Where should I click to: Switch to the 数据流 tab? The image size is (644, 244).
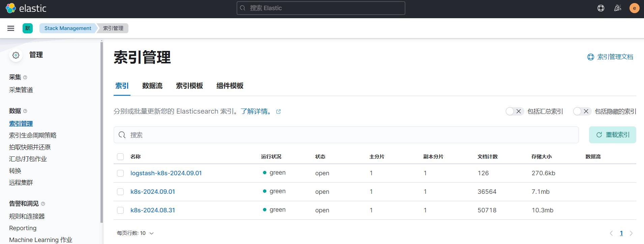click(x=152, y=86)
